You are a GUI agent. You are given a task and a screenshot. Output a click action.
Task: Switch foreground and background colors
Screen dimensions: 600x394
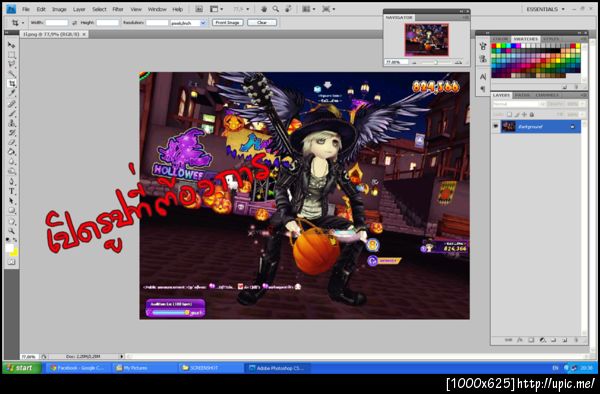[15, 240]
